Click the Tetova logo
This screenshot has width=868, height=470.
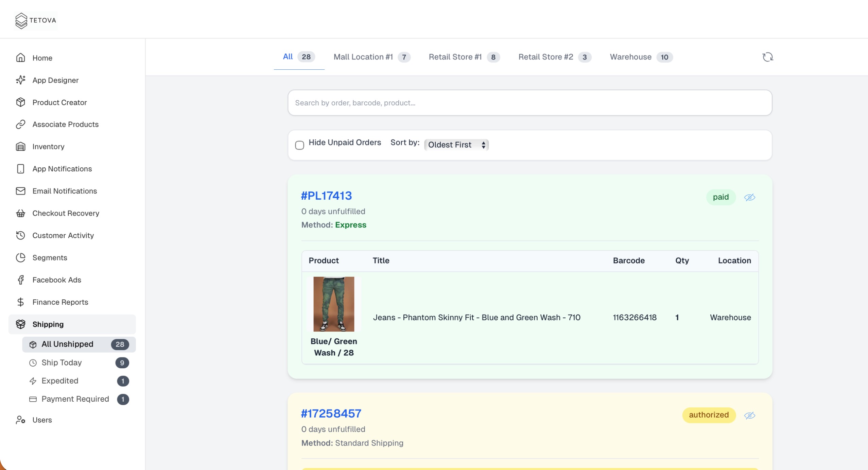pos(36,20)
